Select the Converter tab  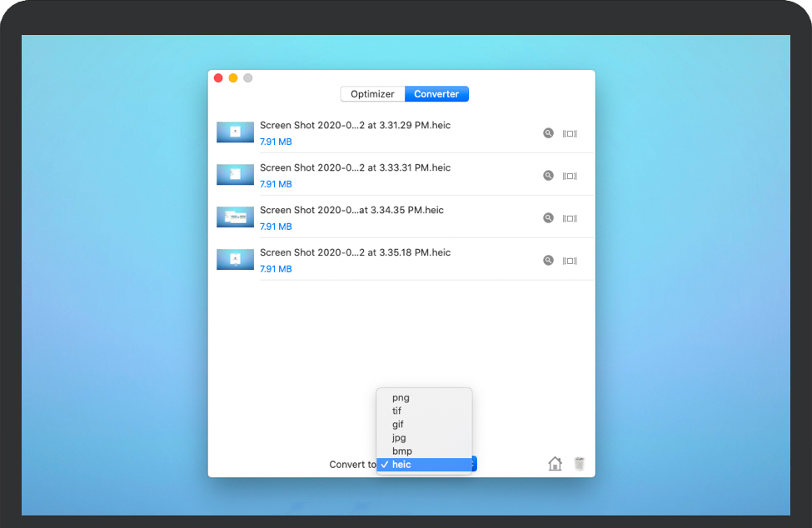(x=436, y=94)
